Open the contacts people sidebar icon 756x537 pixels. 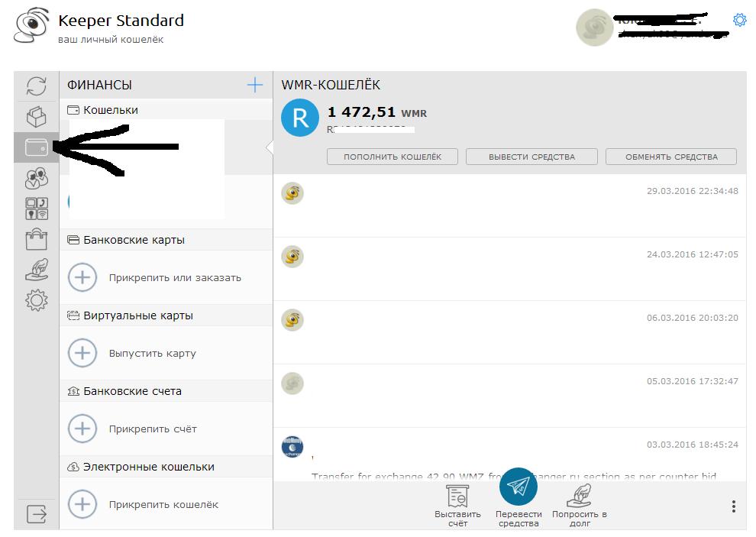tap(36, 178)
